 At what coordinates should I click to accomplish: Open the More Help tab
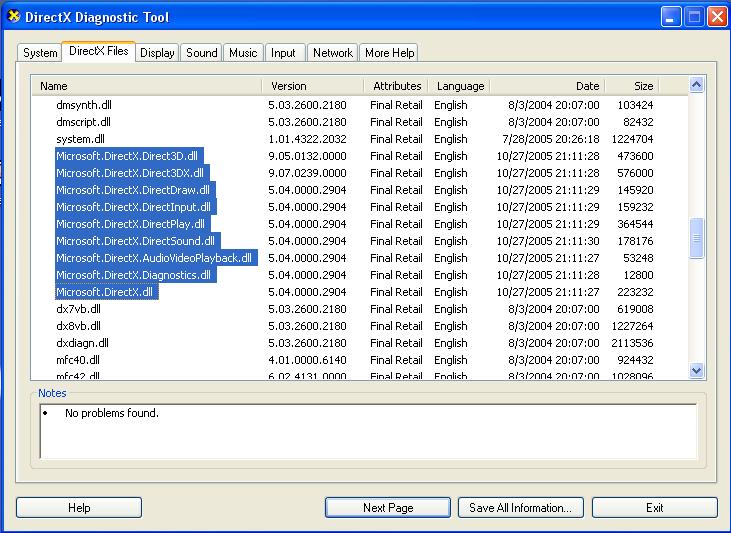coord(389,53)
